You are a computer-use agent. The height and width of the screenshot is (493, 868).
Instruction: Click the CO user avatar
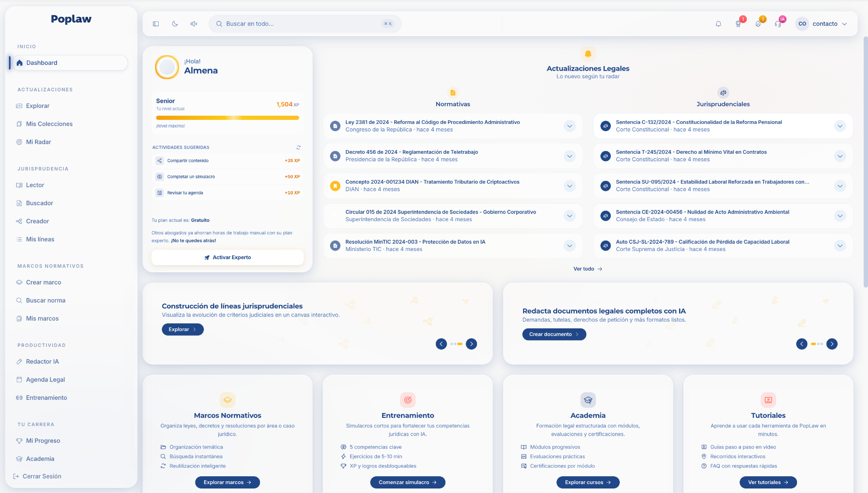click(x=802, y=24)
